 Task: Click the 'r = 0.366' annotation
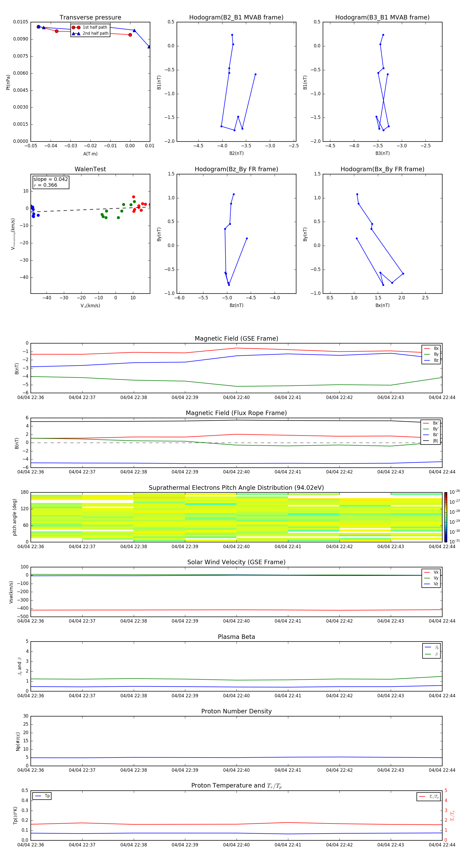click(45, 185)
